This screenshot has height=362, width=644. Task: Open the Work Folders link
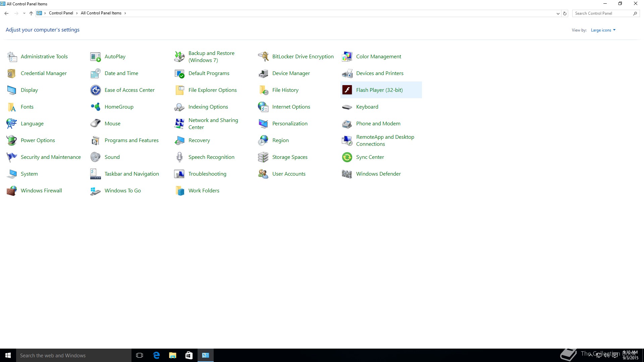(204, 191)
